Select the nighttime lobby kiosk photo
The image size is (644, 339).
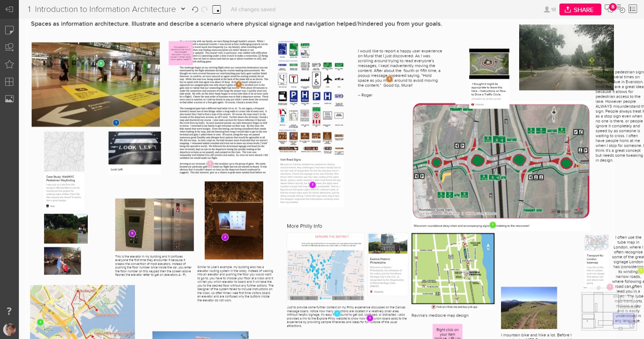[234, 220]
